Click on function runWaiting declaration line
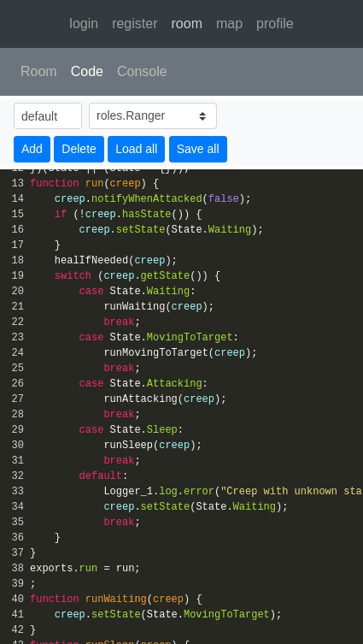 115,599
